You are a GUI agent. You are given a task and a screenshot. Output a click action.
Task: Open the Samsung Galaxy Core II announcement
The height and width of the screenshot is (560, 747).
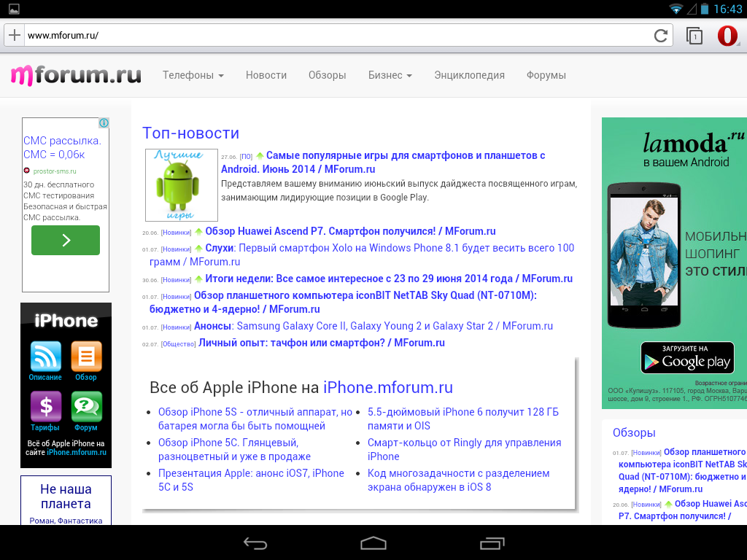[373, 326]
